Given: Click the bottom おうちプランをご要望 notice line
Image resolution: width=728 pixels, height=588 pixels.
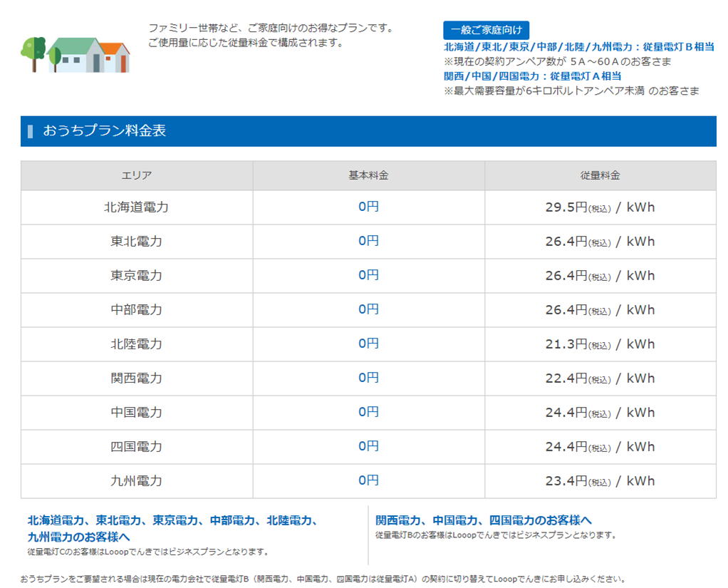Looking at the screenshot, I should 323,579.
